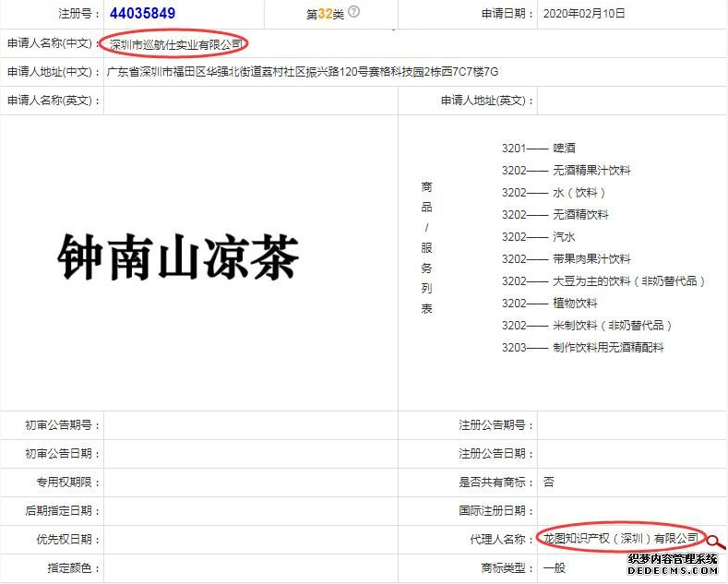Viewport: 728px width, 584px height.
Task: Click the 代理人名称 label
Action: [502, 540]
